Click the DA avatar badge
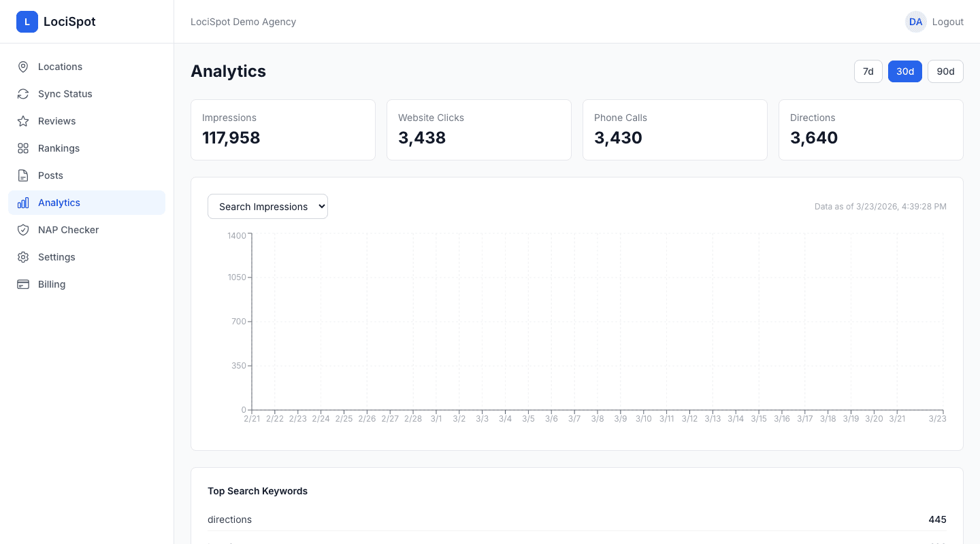Image resolution: width=980 pixels, height=544 pixels. pos(916,22)
